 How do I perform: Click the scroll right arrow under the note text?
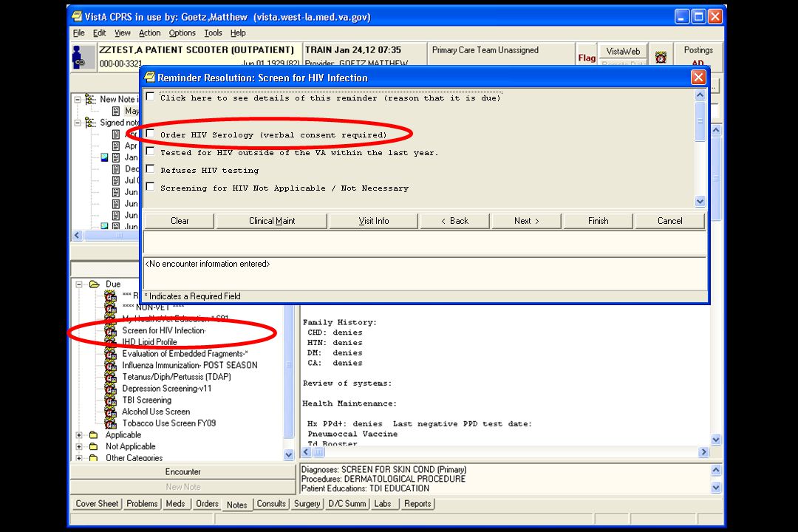point(704,452)
